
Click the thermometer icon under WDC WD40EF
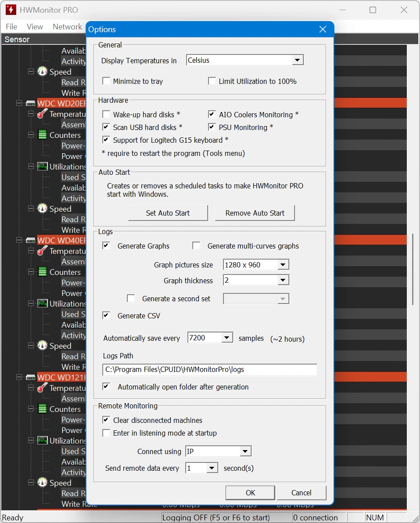point(42,251)
